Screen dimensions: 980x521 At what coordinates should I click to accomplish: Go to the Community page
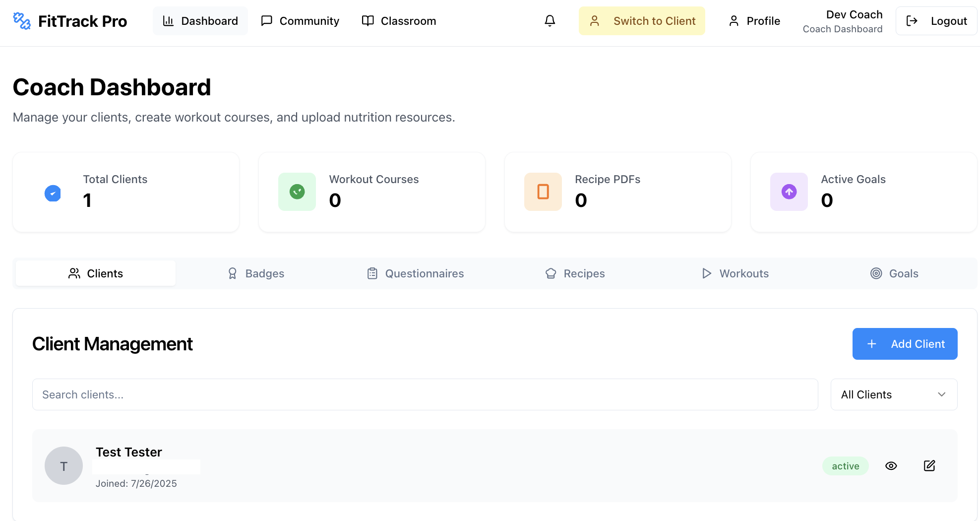[x=300, y=21]
